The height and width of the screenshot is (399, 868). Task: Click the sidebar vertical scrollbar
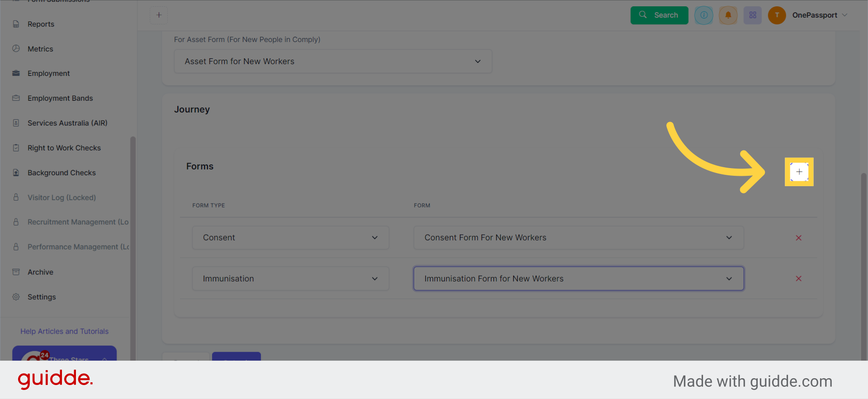pyautogui.click(x=133, y=226)
